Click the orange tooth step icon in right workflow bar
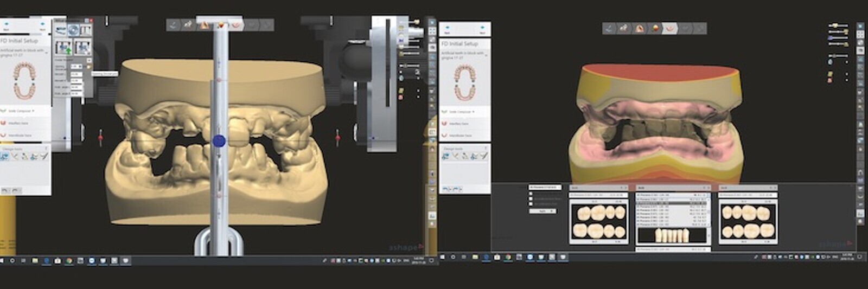This screenshot has height=289, width=868. point(655,28)
